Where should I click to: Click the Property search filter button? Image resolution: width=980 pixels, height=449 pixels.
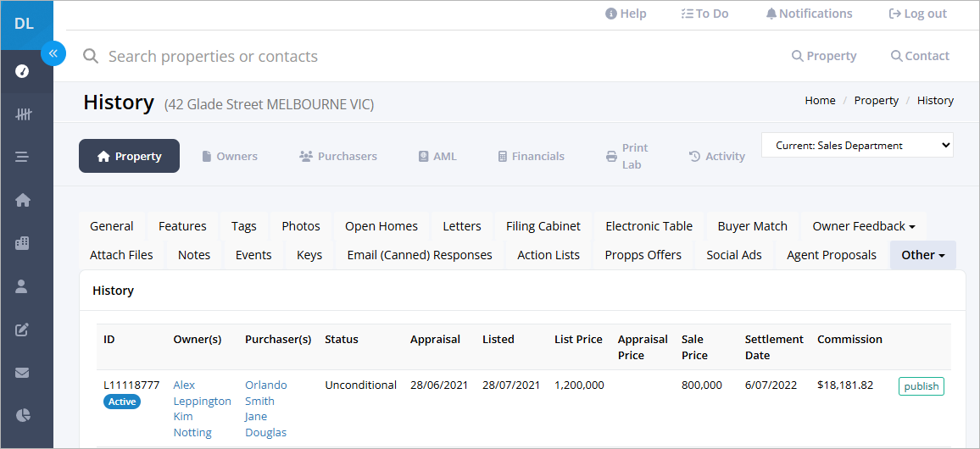coord(824,56)
